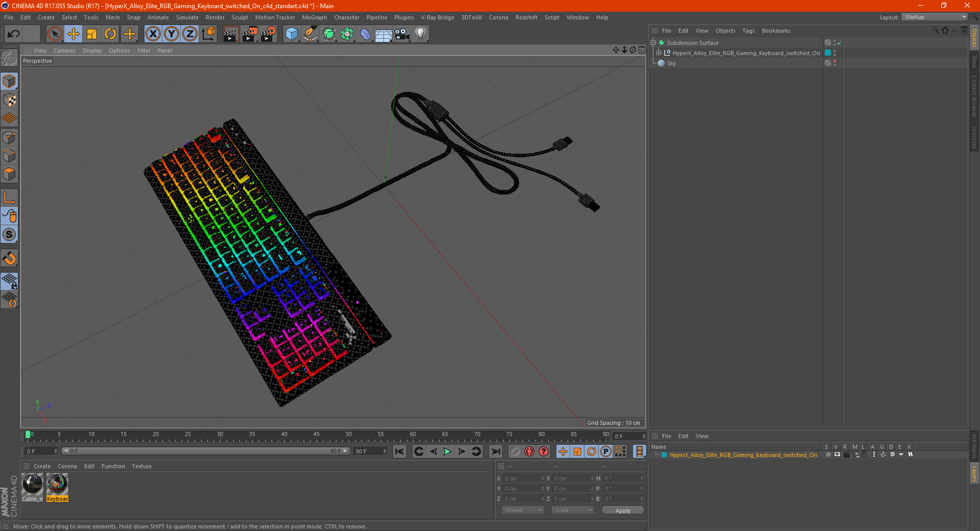Screen dimensions: 980x531
Task: Enable Points mode in left palette
Action: tap(9, 137)
